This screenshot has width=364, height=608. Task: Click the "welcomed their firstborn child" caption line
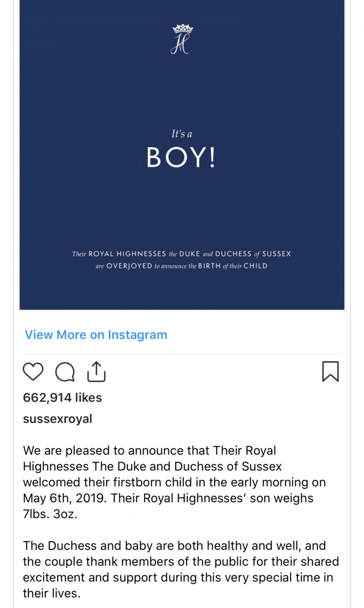coord(174,482)
